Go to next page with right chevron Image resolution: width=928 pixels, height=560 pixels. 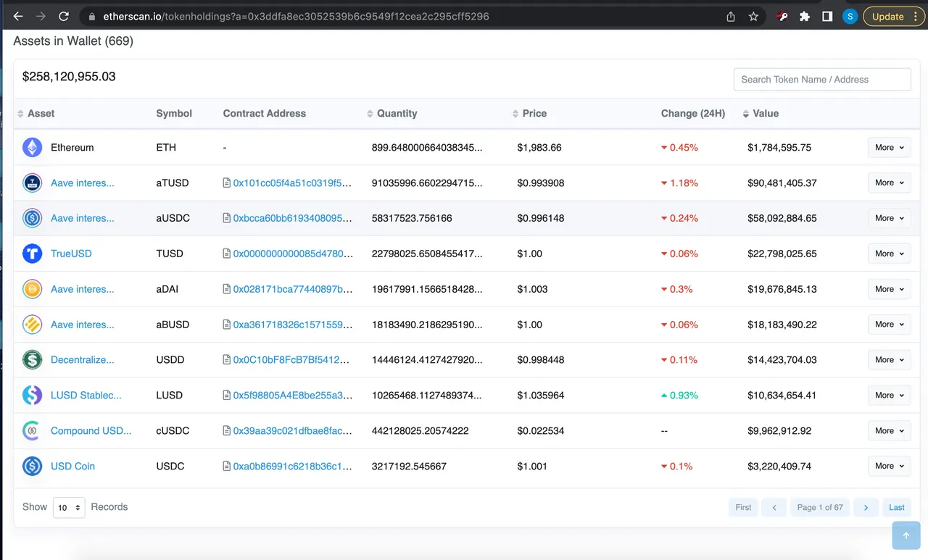(866, 508)
